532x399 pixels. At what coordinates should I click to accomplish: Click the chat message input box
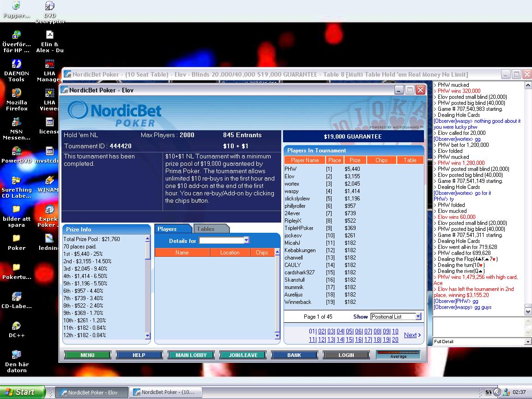coord(479,327)
